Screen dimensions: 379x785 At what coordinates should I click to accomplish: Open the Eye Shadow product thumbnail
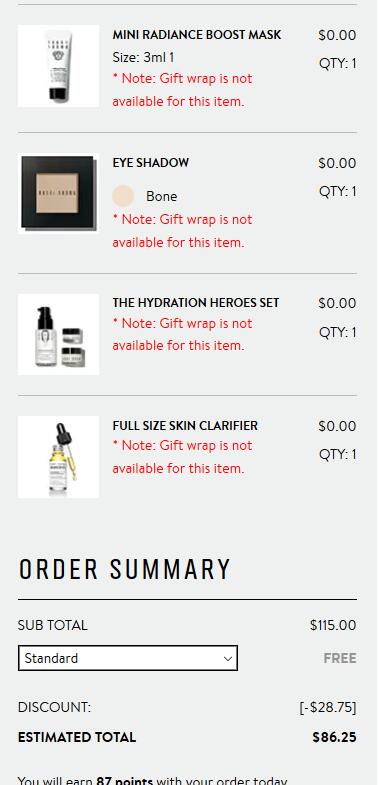(x=58, y=194)
